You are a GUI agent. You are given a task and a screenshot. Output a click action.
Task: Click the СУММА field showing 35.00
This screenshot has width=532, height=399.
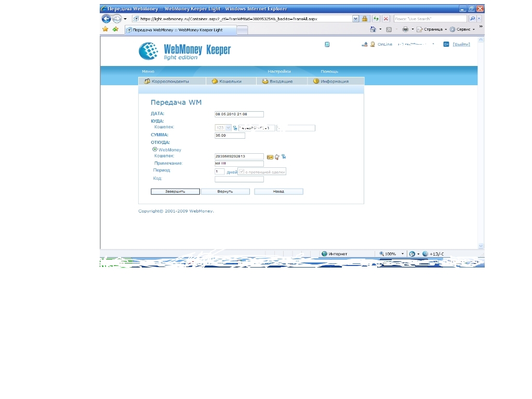click(x=230, y=136)
